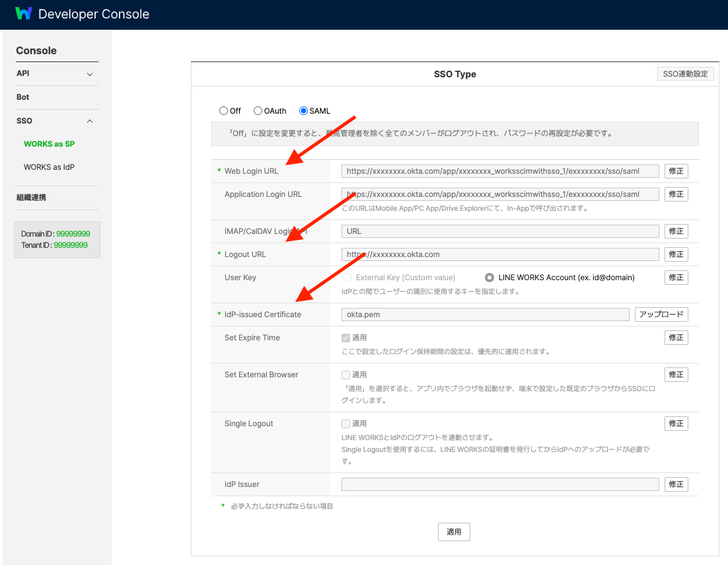This screenshot has height=565, width=728.
Task: Focus the IdP Issuer input field
Action: (500, 484)
